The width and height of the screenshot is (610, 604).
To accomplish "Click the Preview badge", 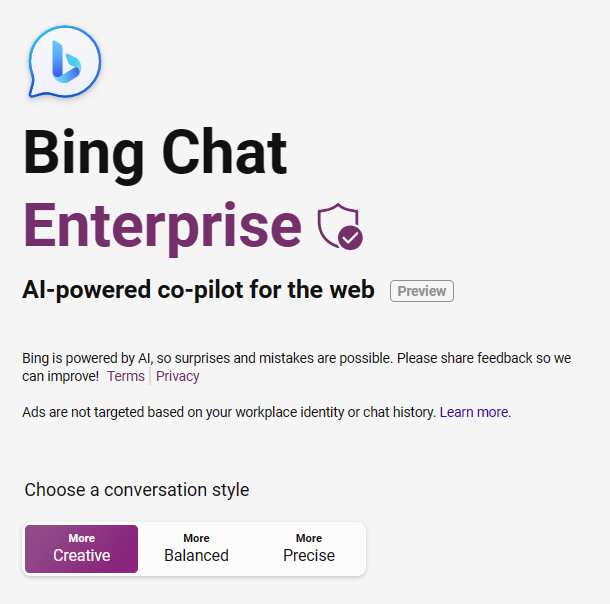I will click(422, 291).
